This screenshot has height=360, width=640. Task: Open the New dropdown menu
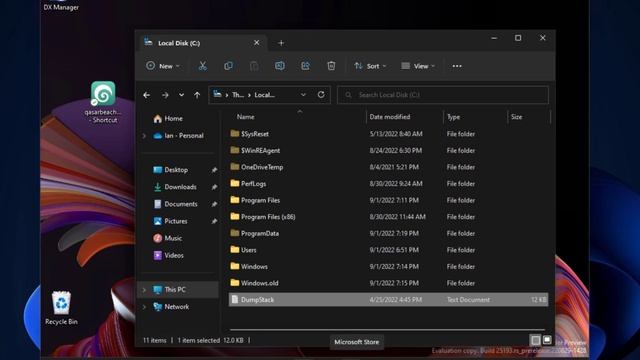(x=163, y=66)
